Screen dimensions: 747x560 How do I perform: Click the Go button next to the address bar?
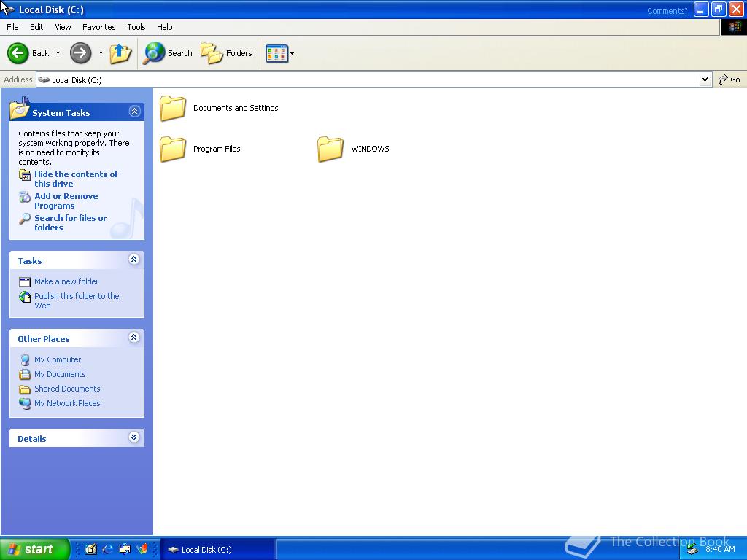729,79
